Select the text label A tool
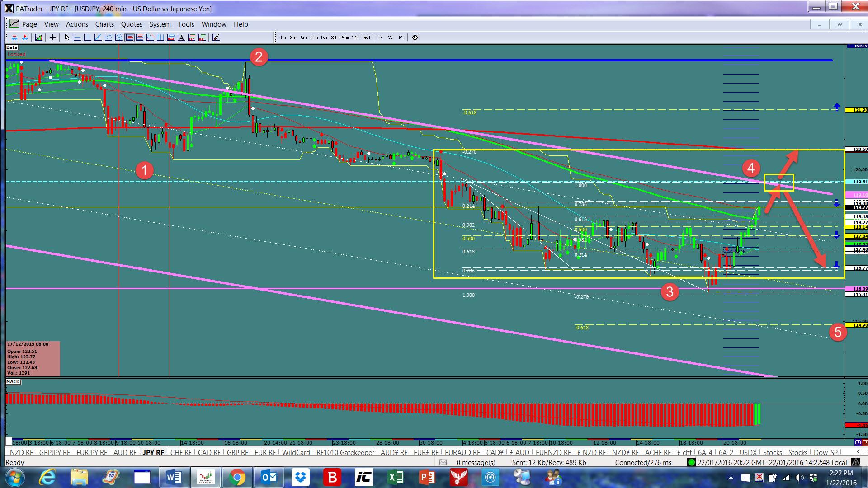This screenshot has width=868, height=488. pyautogui.click(x=181, y=38)
